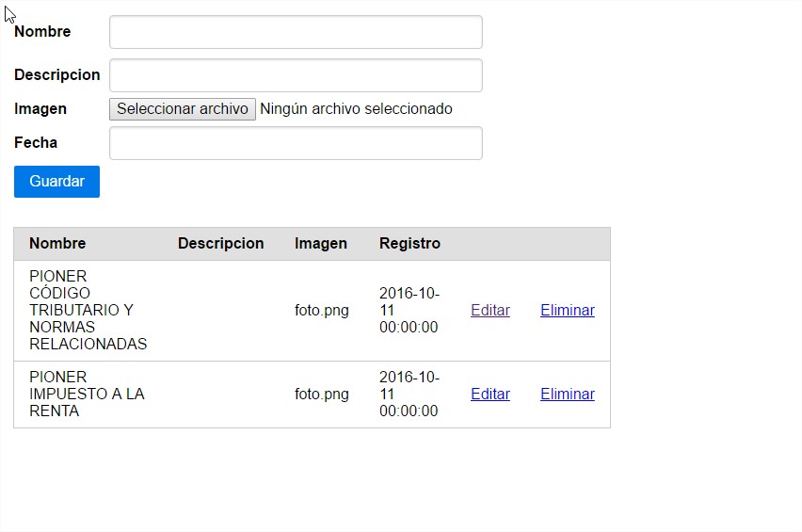The width and height of the screenshot is (802, 532).
Task: Click Eliminar for PIONER IMPUESTO A LA RENTA
Action: pos(567,395)
